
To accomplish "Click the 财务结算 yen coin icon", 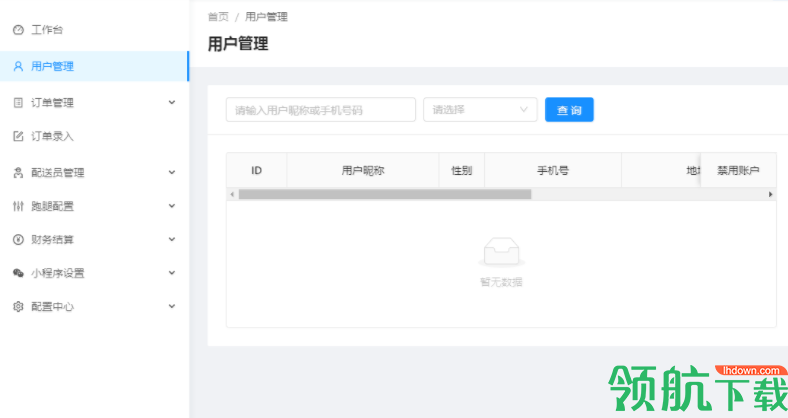I will point(18,240).
